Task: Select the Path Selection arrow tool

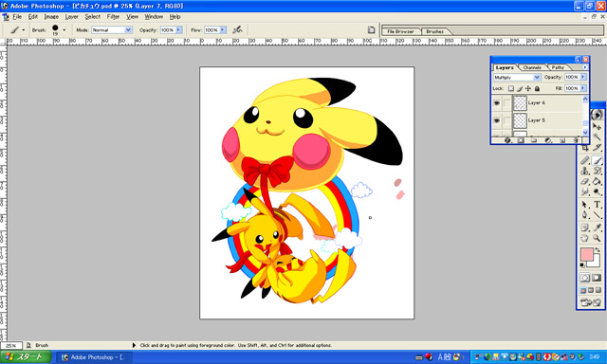Action: pos(585,205)
